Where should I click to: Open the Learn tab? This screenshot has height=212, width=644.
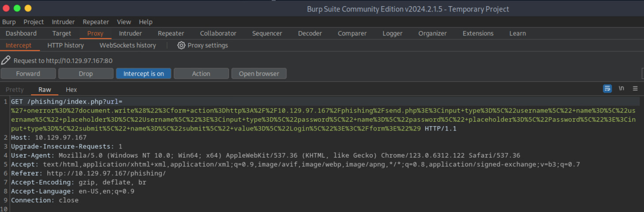pos(518,33)
